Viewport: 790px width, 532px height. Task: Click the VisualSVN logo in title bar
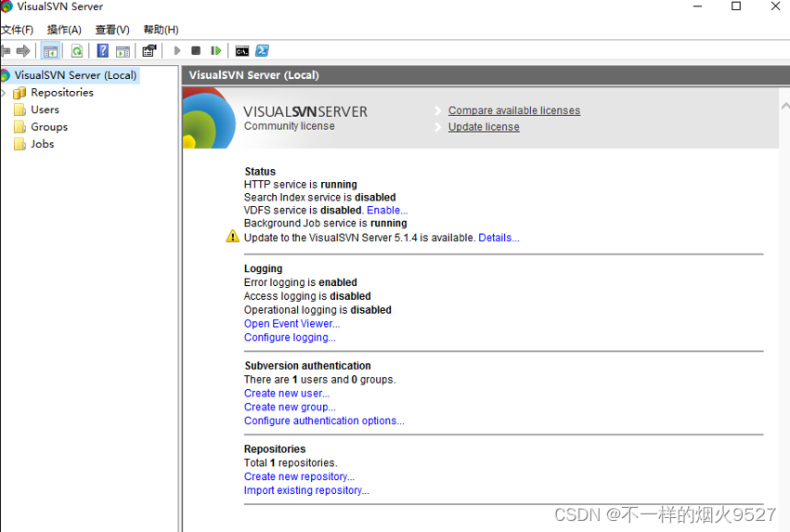(x=6, y=6)
